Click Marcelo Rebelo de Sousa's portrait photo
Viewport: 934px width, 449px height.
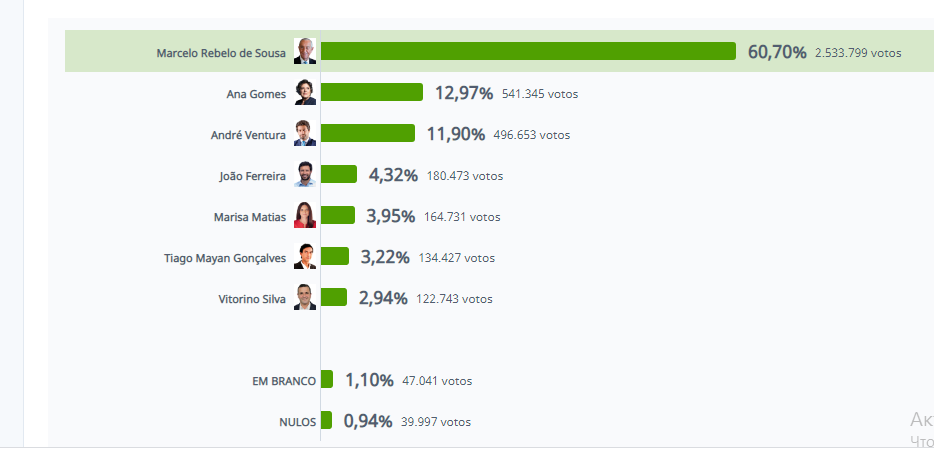coord(305,52)
